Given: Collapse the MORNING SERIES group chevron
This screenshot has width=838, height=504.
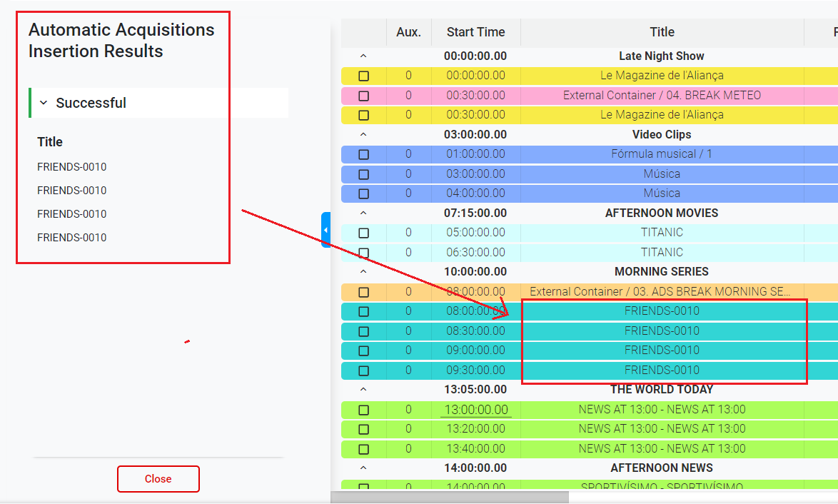Looking at the screenshot, I should coord(363,271).
